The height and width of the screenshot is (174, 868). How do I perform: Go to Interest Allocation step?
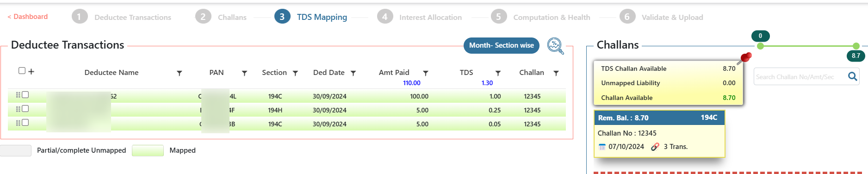click(420, 17)
